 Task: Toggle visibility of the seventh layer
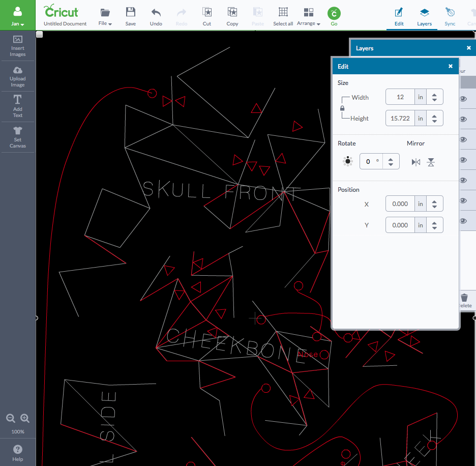[463, 221]
